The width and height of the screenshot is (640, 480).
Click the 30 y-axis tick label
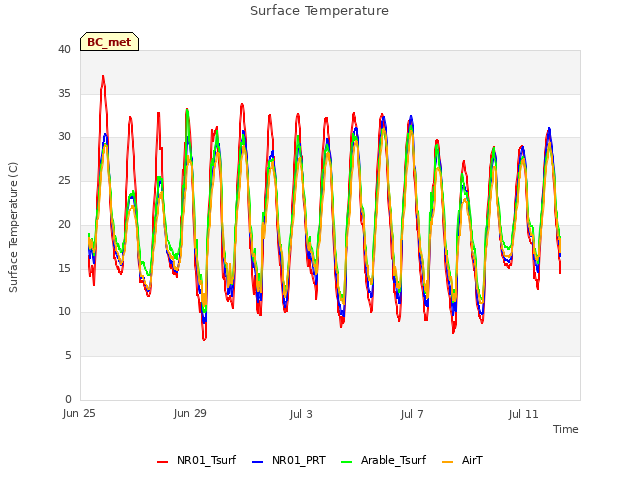pos(64,137)
